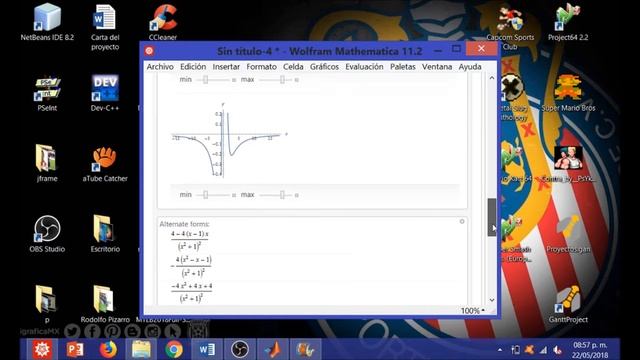Screen dimensions: 640x360
Task: Open Google Chrome from the taskbar
Action: pos(174,349)
